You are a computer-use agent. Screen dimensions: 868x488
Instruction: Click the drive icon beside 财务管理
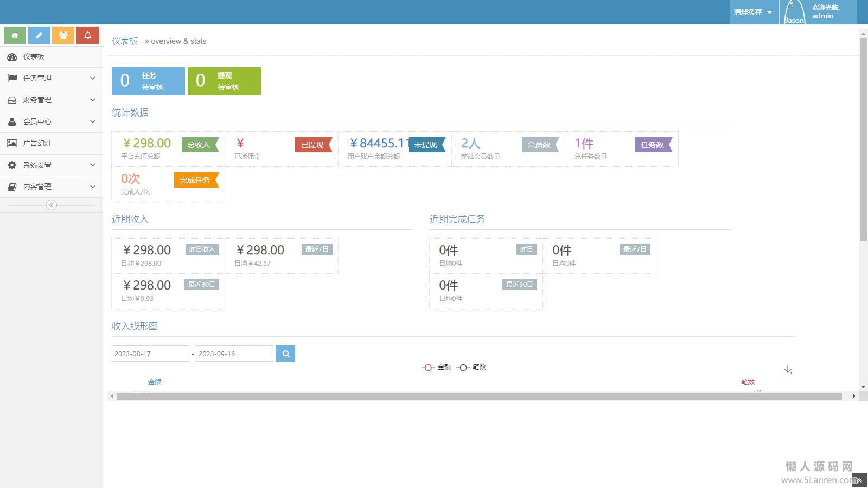12,100
